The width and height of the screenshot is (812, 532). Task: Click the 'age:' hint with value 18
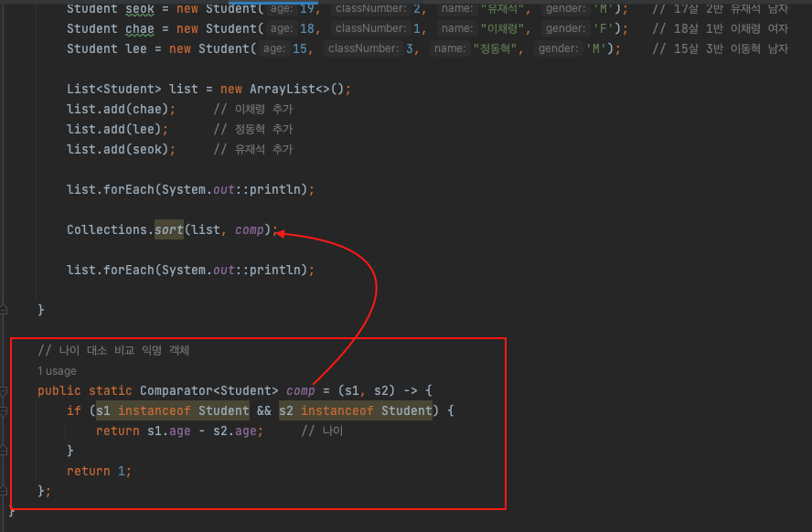coord(282,28)
